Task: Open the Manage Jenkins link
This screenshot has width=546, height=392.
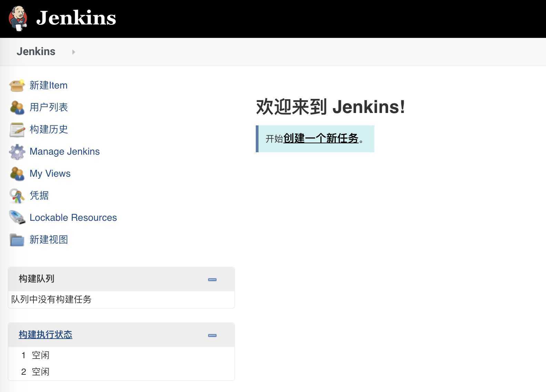Action: (64, 151)
